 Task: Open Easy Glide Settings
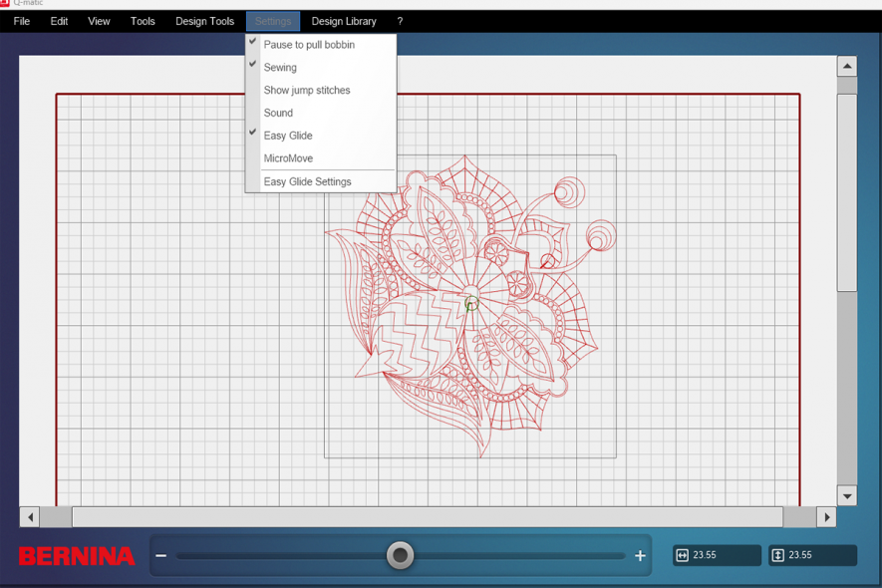307,181
